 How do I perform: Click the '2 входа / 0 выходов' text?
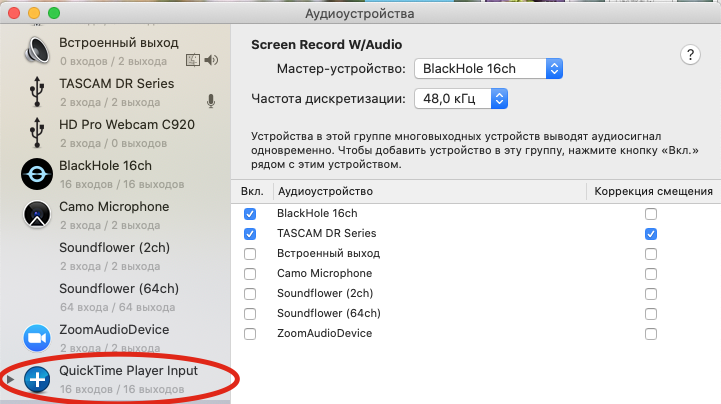click(113, 143)
